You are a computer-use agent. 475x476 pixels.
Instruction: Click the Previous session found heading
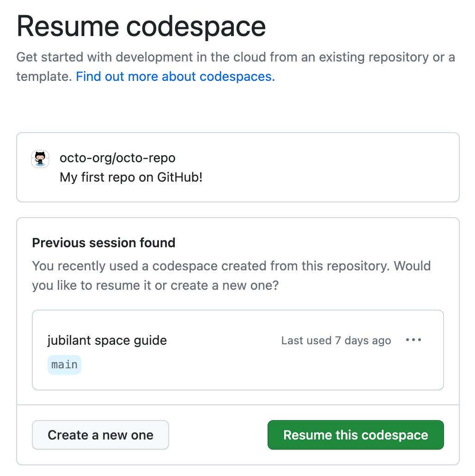pos(104,243)
